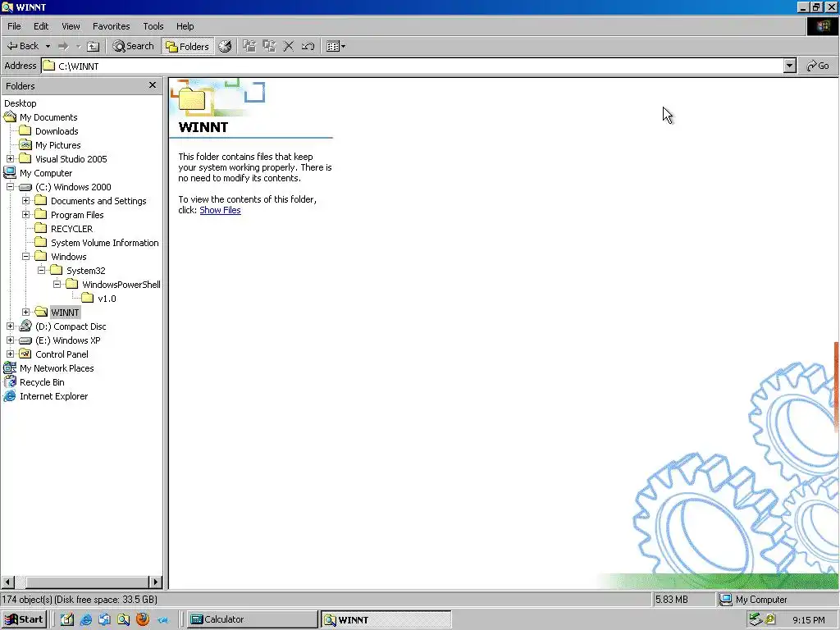The image size is (840, 630).
Task: Click the blue arrow quick launch icon
Action: (x=163, y=620)
